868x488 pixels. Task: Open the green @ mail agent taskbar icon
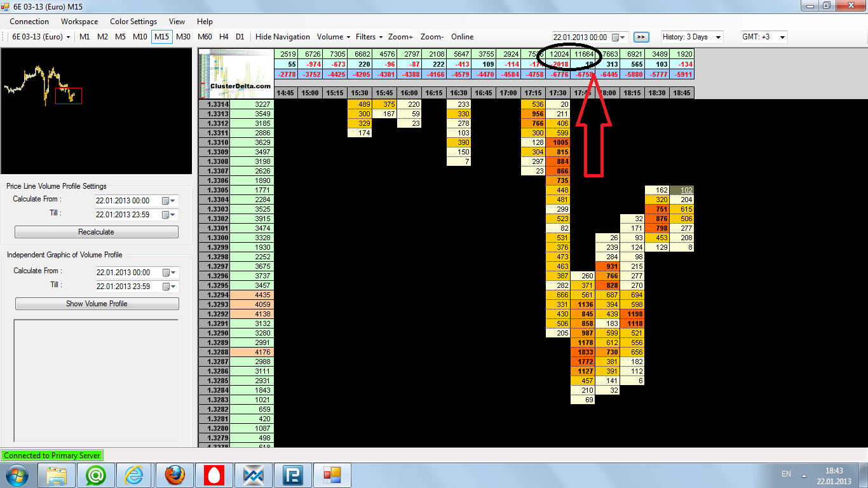click(x=96, y=475)
